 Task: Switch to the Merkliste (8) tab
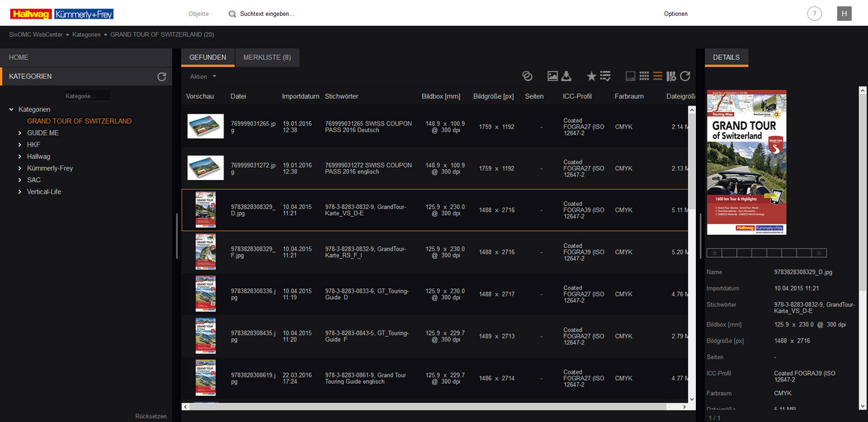267,58
